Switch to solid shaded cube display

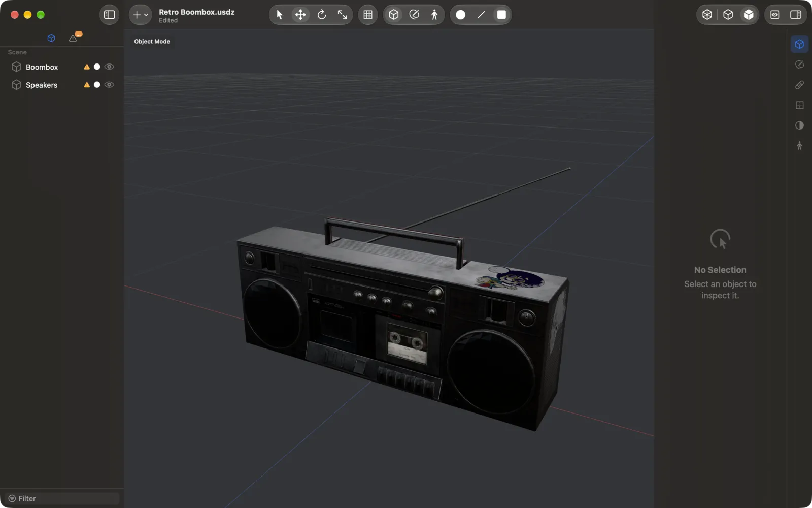point(749,15)
